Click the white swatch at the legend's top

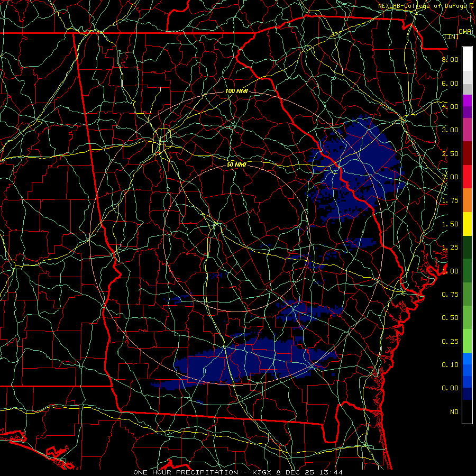(x=467, y=59)
